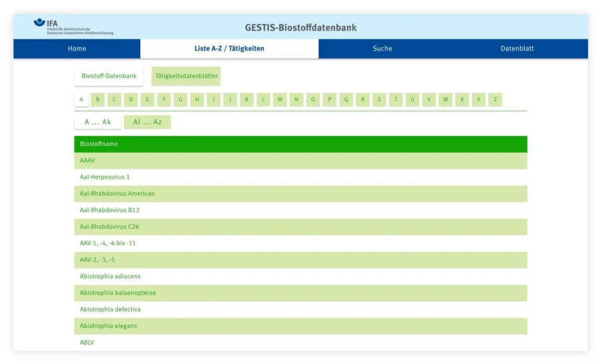Open the Aal-Herpesvirus 1 entry
Viewport: 602px width, 364px height.
[x=301, y=177]
